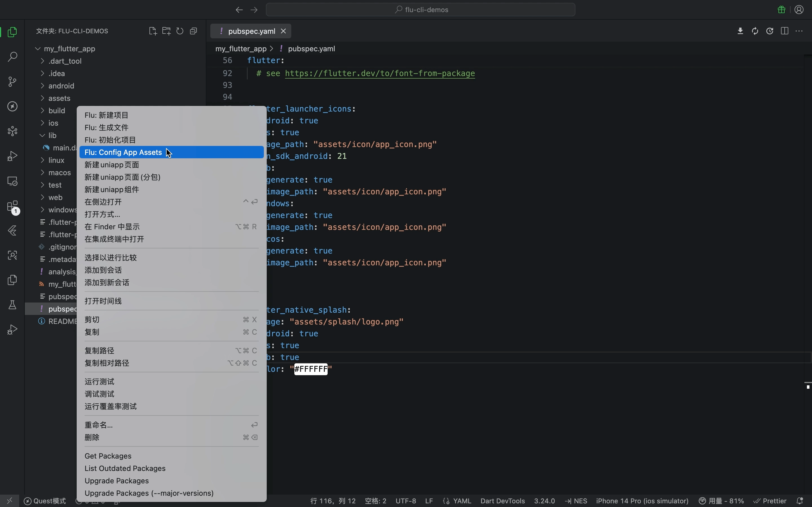Screen dimensions: 812x507
Task: Choose Get Packages from the context menu
Action: pos(108,456)
